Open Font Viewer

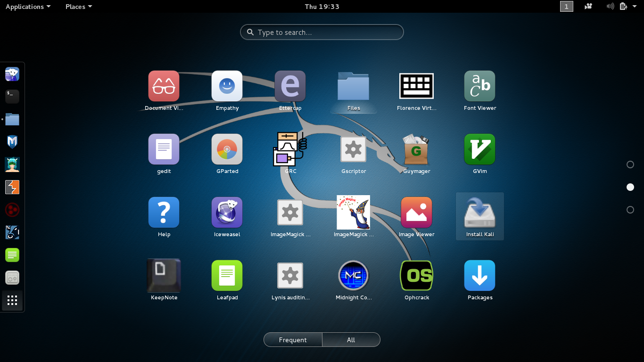[x=479, y=86]
